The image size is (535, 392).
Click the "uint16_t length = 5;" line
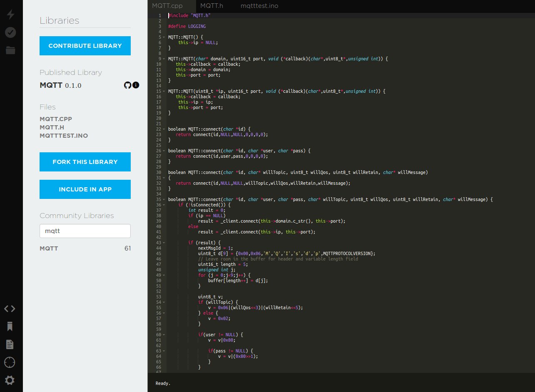coord(223,264)
